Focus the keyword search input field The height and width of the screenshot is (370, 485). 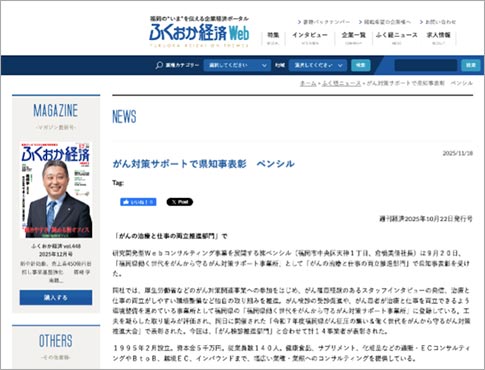coord(426,65)
